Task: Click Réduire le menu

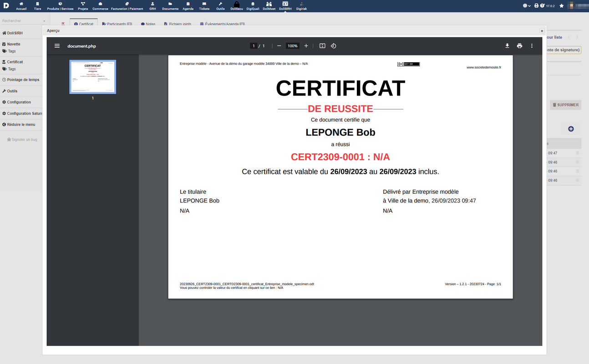Action: [x=19, y=125]
